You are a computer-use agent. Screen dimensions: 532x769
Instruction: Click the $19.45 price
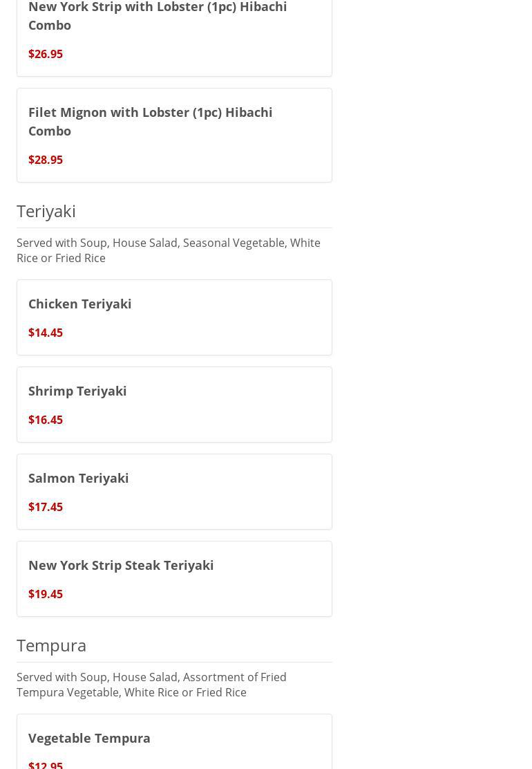(46, 594)
